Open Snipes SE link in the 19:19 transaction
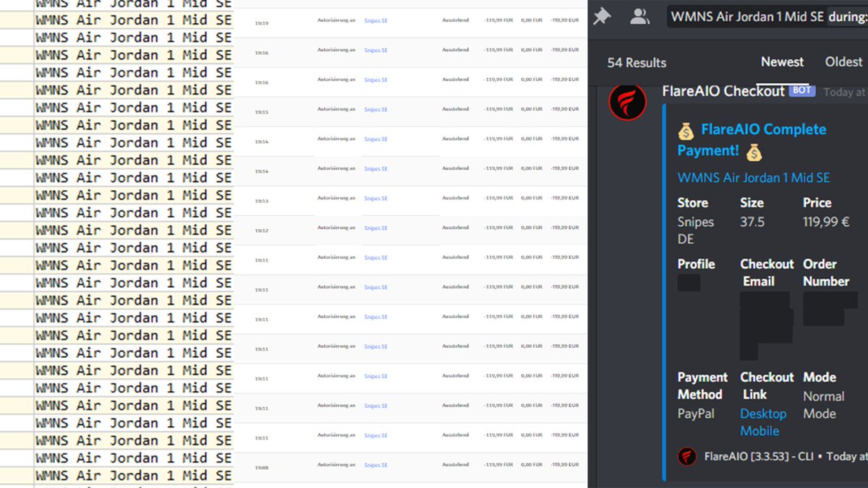This screenshot has height=488, width=868. pyautogui.click(x=375, y=21)
